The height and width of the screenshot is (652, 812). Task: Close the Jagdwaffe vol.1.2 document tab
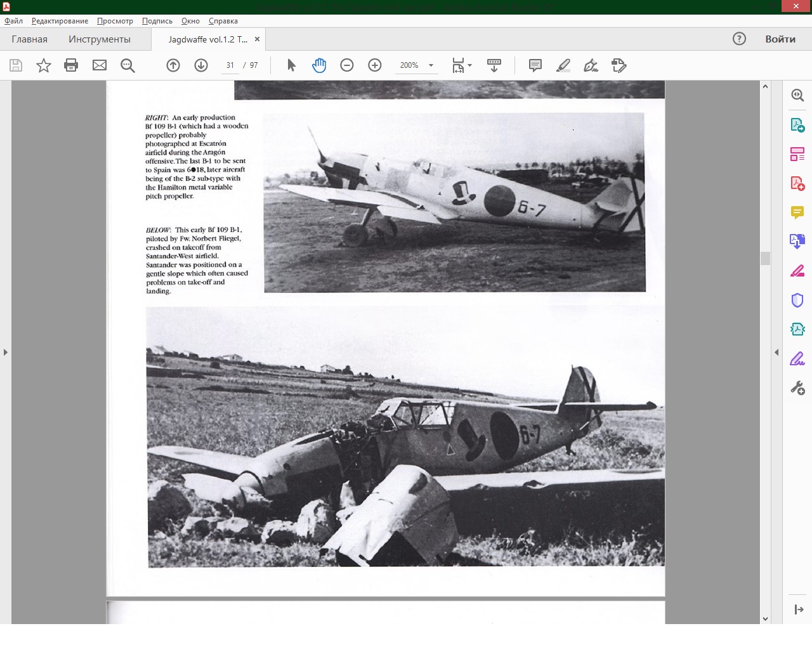pos(257,39)
